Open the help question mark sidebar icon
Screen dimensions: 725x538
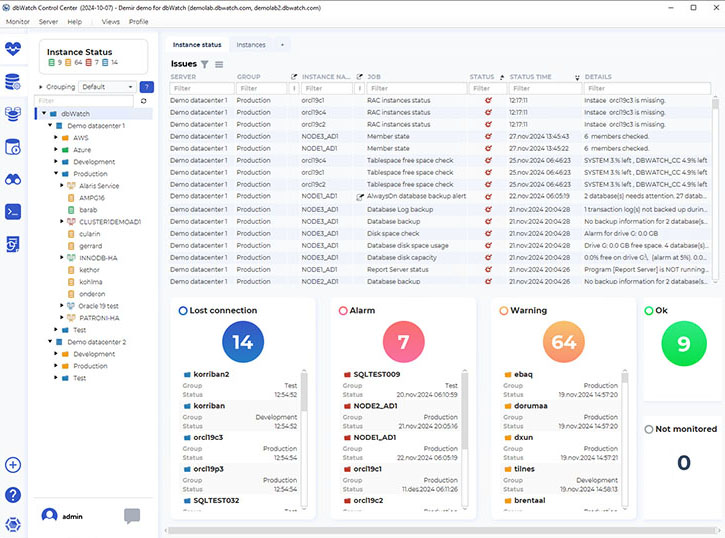coord(13,495)
